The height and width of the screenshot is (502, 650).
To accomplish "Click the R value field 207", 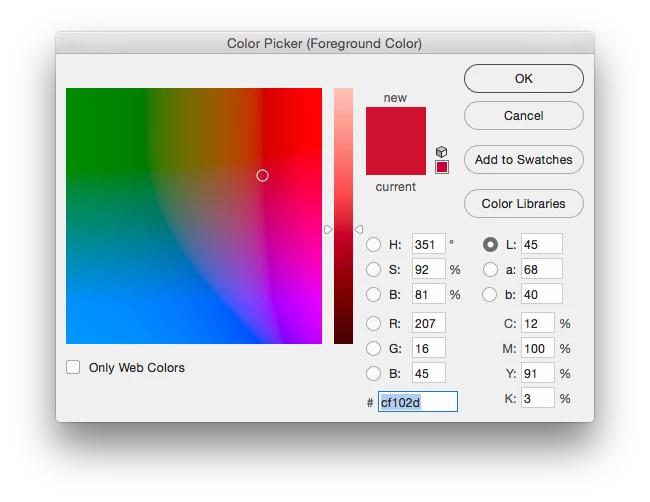I will [429, 323].
